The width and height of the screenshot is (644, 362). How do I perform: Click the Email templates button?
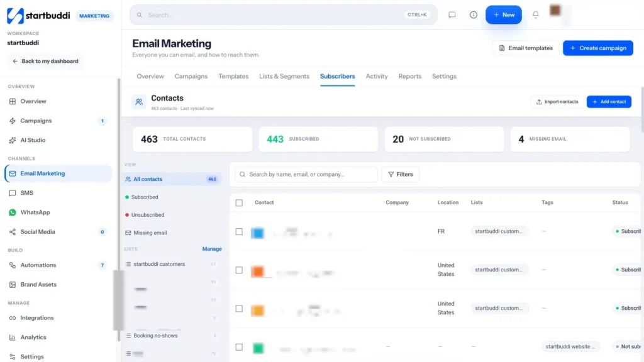tap(526, 48)
